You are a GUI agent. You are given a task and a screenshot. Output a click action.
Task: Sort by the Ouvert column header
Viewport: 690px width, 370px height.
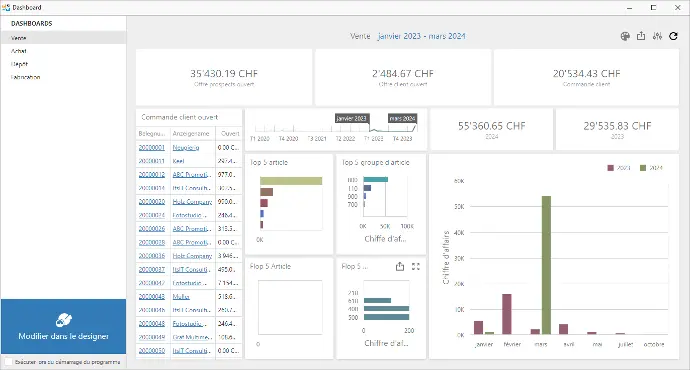(x=229, y=133)
